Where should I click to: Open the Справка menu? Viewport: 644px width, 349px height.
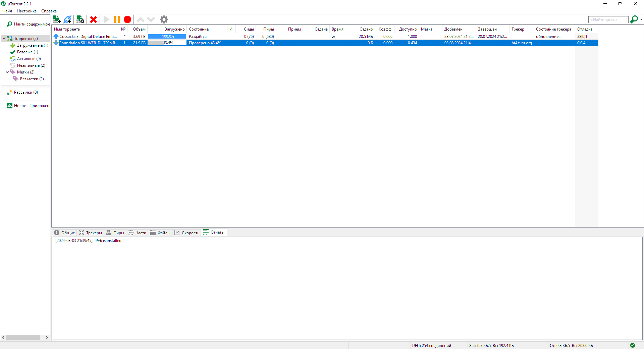tap(49, 11)
